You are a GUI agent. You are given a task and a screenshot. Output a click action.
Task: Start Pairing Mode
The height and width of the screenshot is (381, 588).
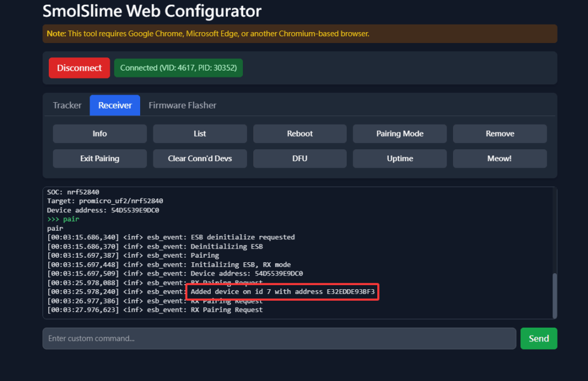click(400, 134)
